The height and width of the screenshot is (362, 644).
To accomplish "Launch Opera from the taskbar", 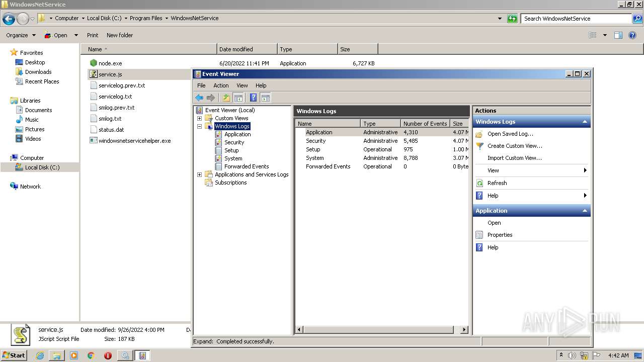I will click(x=108, y=355).
